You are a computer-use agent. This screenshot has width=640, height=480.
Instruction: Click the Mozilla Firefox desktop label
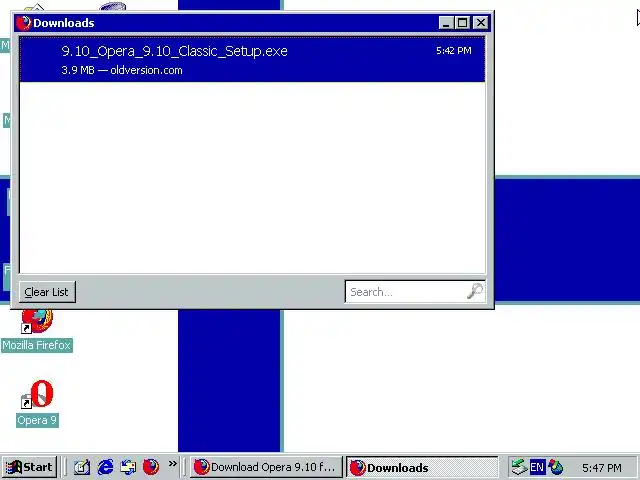37,345
